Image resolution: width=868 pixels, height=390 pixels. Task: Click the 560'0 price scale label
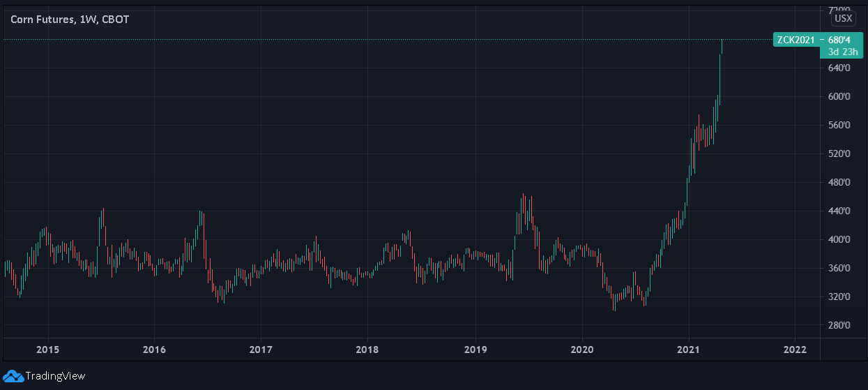tap(839, 126)
